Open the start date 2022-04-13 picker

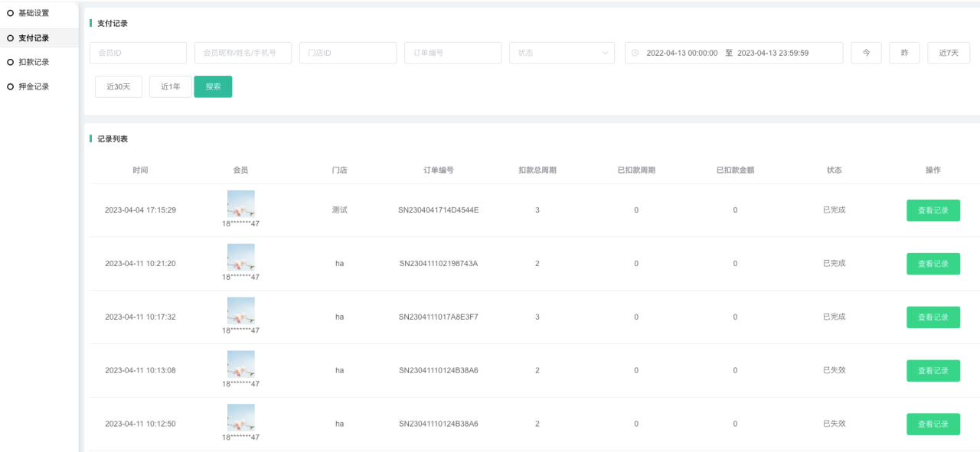click(x=681, y=53)
